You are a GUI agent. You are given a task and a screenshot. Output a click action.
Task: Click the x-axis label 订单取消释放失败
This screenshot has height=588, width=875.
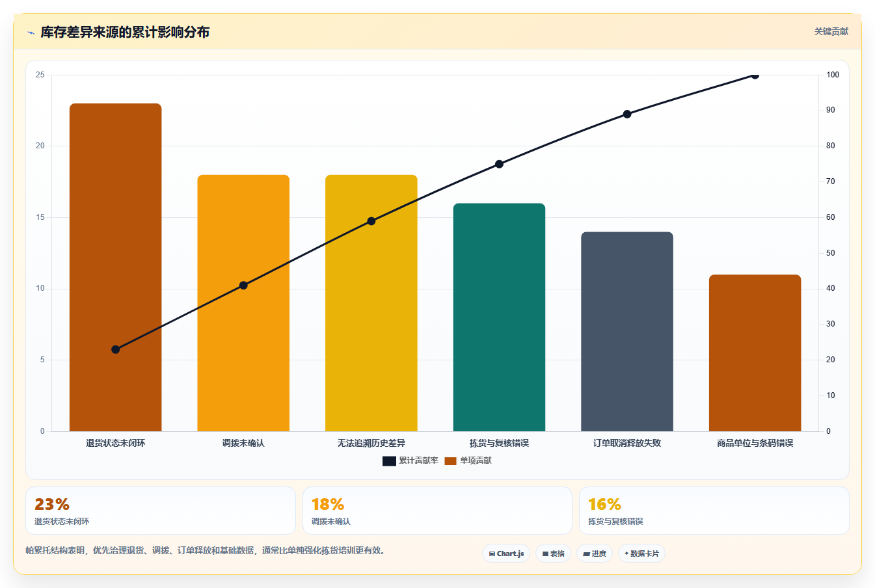coord(627,443)
